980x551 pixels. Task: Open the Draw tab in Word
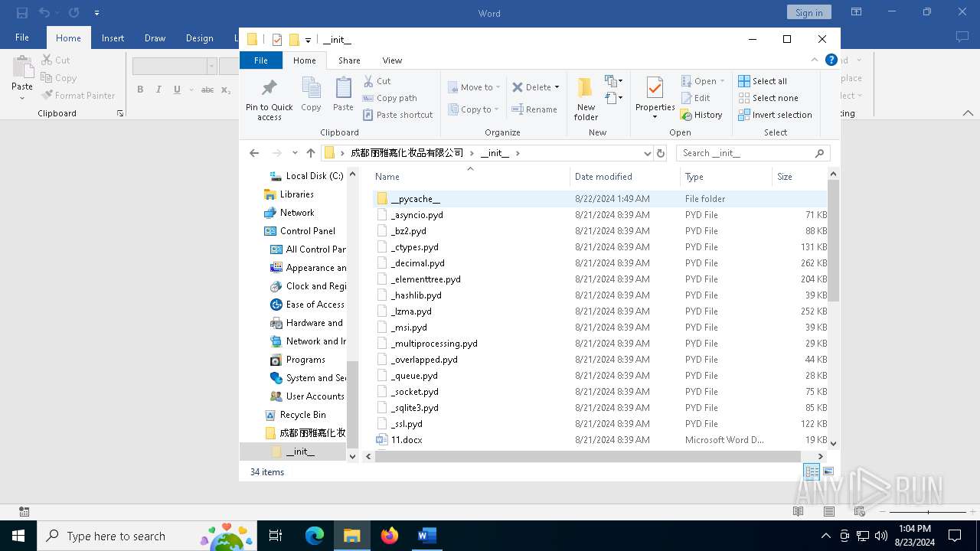(x=155, y=38)
